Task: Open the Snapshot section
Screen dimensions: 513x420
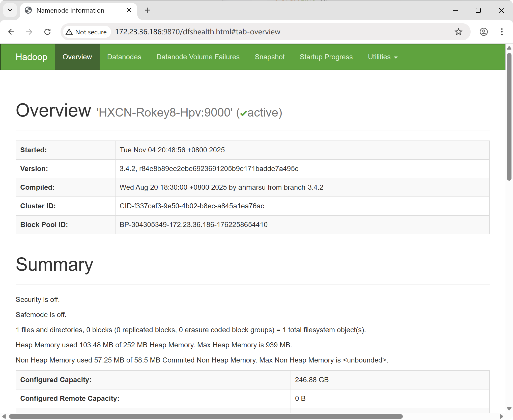Action: point(270,57)
